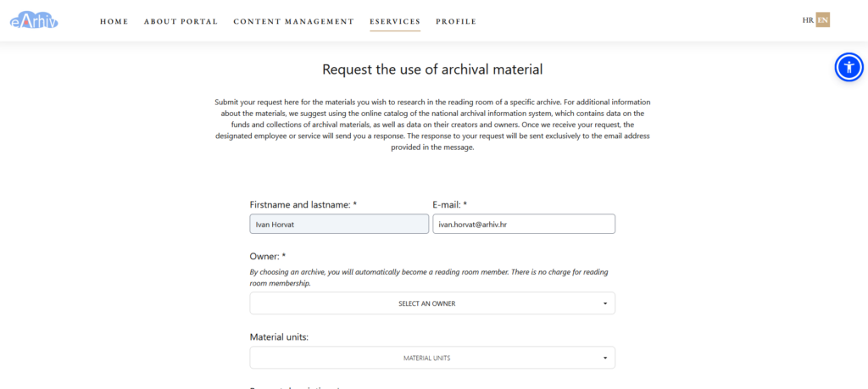Click the Firstname and lastname label
Screen dimensions: 868x389
(303, 205)
